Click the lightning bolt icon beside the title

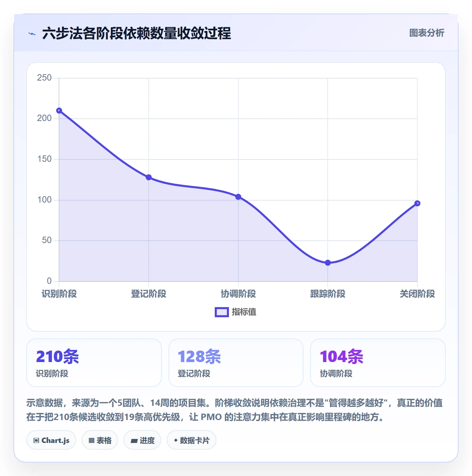pos(32,34)
